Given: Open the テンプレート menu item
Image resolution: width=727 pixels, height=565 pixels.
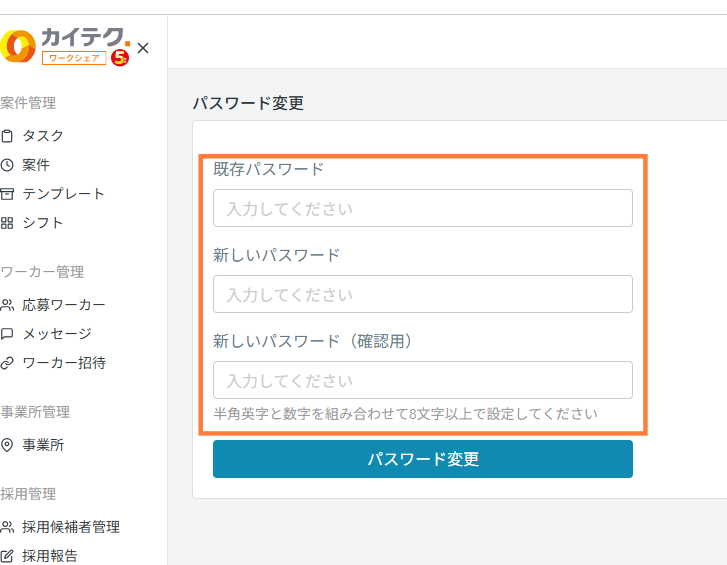Looking at the screenshot, I should (x=64, y=194).
